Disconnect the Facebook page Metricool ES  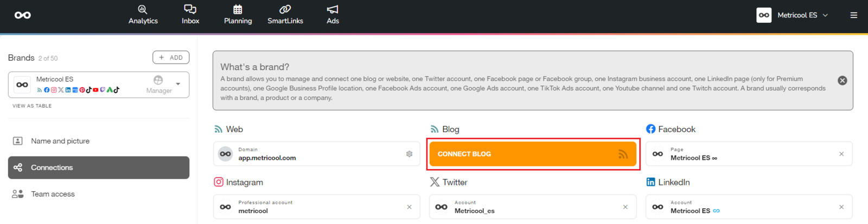click(841, 154)
